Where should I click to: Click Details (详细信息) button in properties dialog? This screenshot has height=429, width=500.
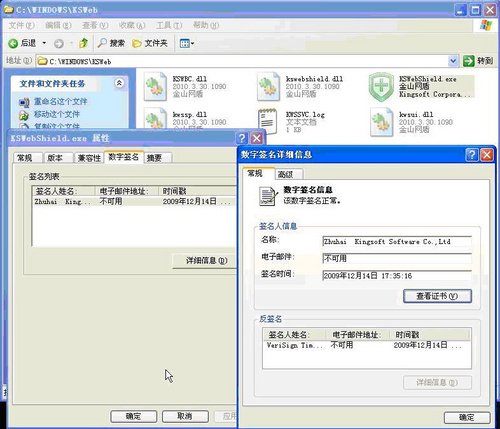pyautogui.click(x=206, y=260)
